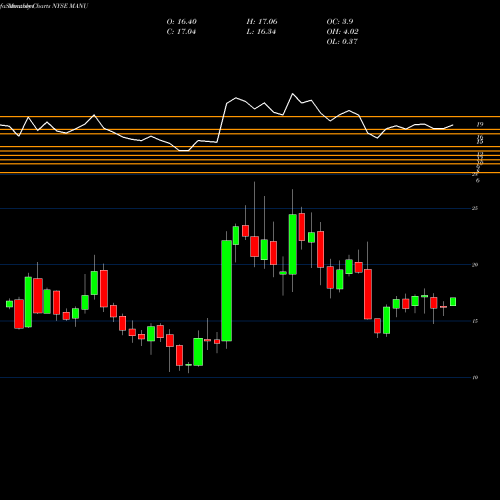This screenshot has height=500, width=500.
Task: Click the OH: 4.02 value
Action: (x=342, y=32)
